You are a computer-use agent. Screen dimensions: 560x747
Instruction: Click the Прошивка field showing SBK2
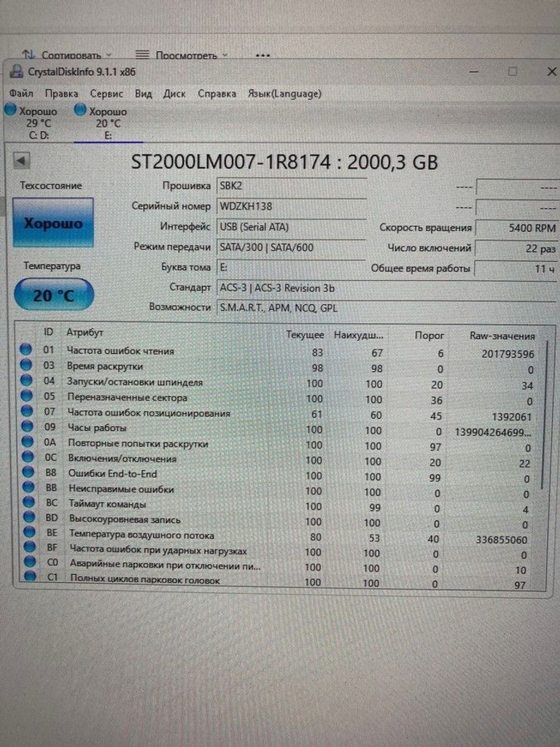click(292, 186)
